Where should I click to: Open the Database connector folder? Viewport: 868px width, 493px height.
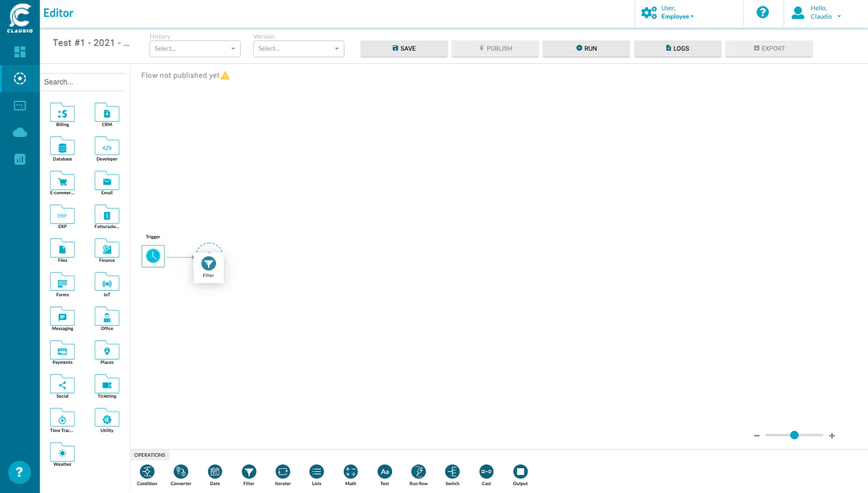[x=62, y=148]
